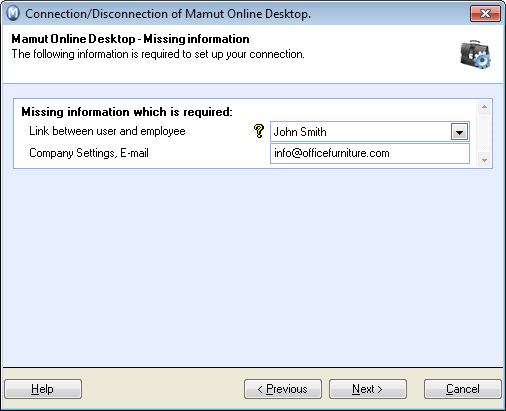Cancel the connection wizard
Screen dimensions: 506x411
pyautogui.click(x=463, y=389)
